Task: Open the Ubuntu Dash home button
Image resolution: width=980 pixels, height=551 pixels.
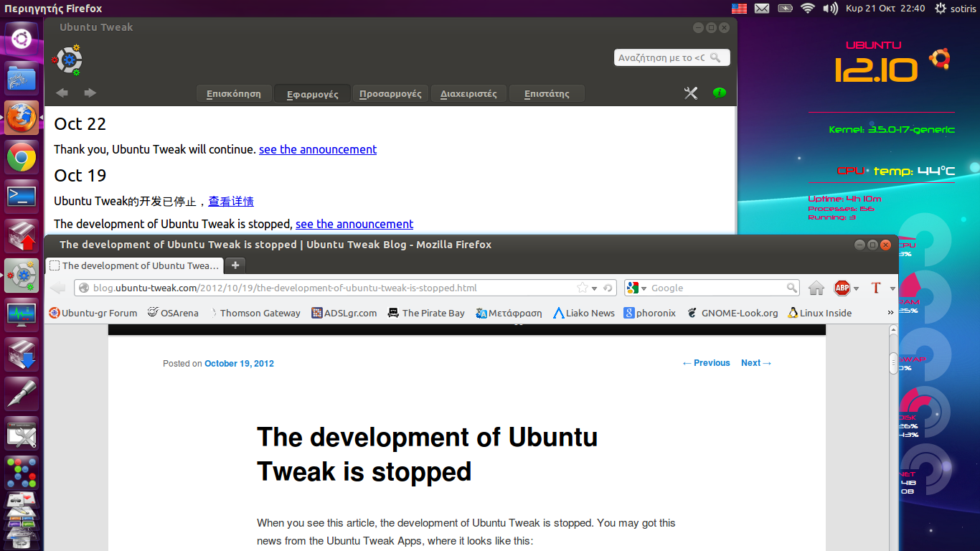Action: (x=22, y=39)
